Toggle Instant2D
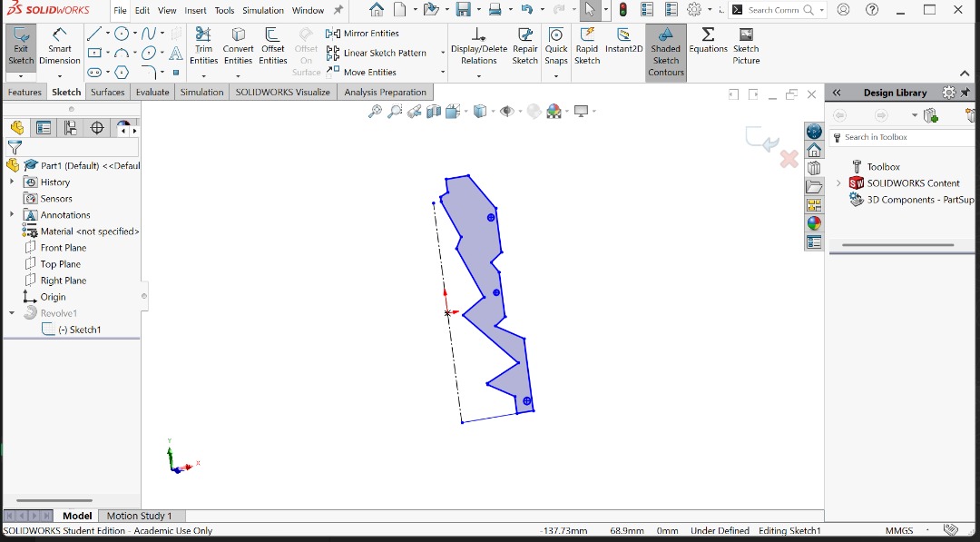This screenshot has width=980, height=542. pyautogui.click(x=623, y=41)
